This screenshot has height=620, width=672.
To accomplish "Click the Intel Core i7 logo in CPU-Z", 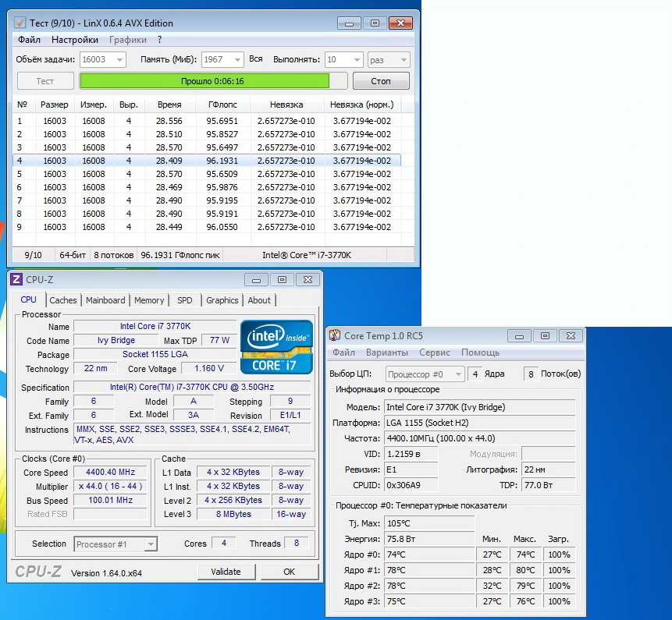I will [276, 347].
